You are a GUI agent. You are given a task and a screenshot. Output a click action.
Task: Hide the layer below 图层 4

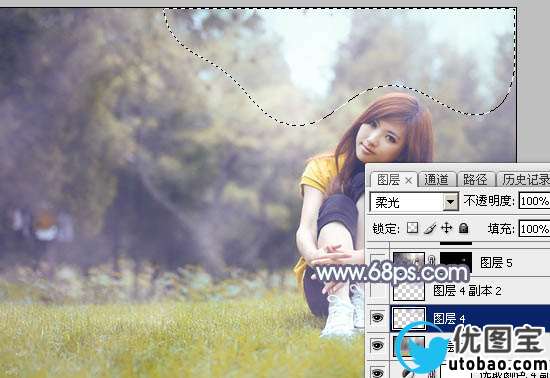(x=377, y=346)
